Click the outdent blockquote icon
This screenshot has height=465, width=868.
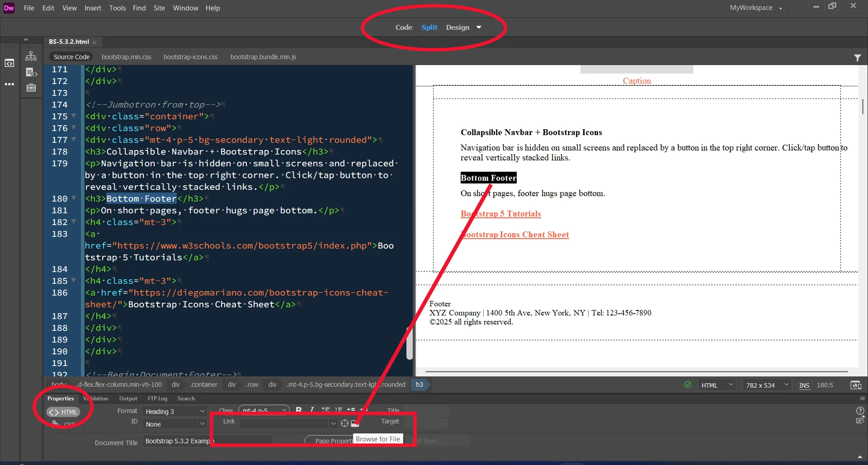[x=351, y=410]
